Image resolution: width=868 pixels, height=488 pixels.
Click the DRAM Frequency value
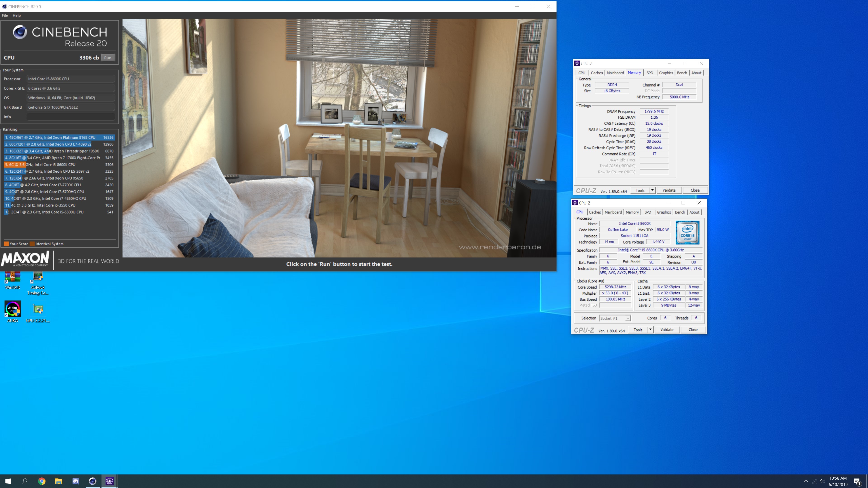tap(654, 111)
